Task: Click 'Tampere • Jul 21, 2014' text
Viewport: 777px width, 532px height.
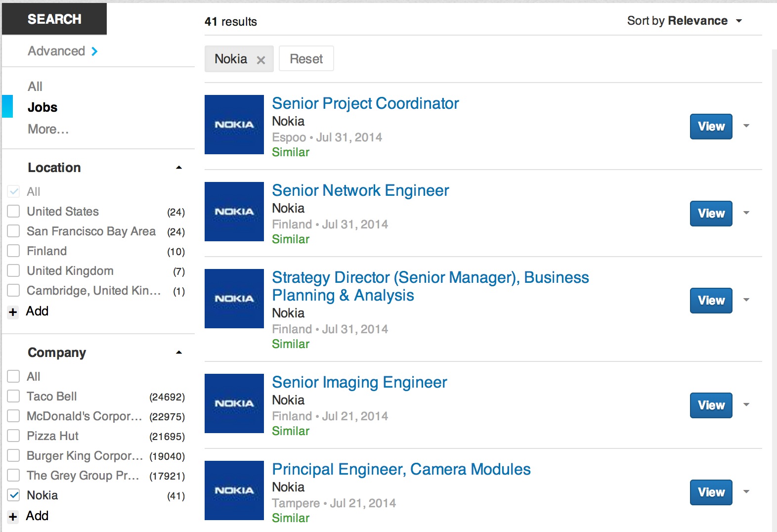Action: click(x=334, y=503)
